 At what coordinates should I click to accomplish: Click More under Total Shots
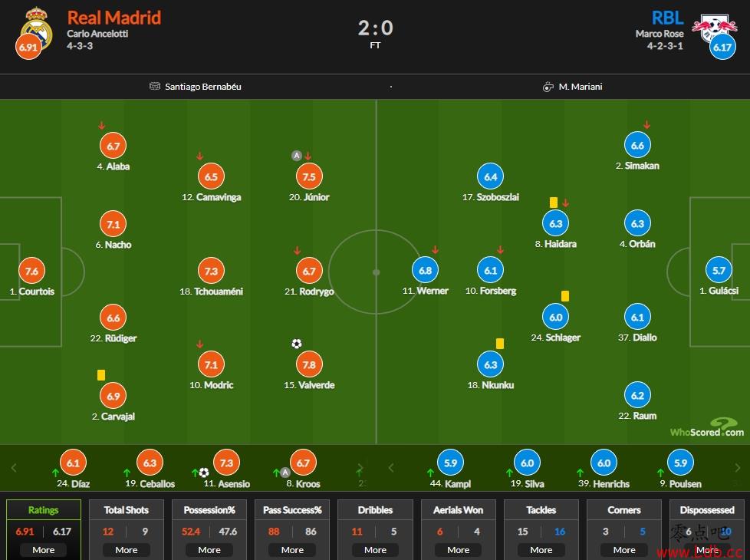click(x=127, y=550)
